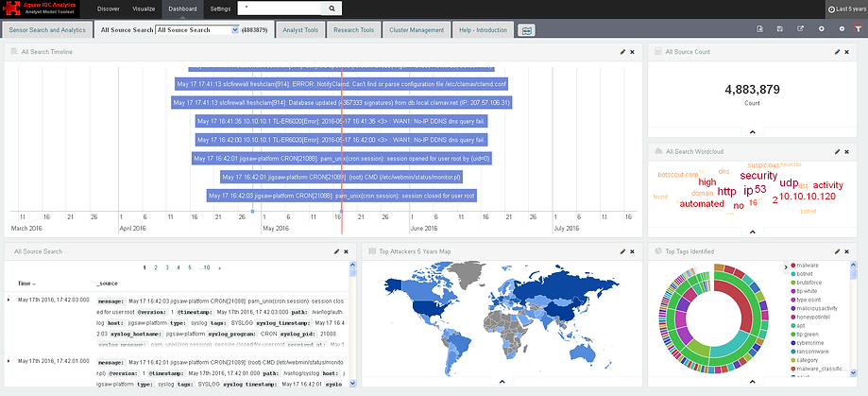The height and width of the screenshot is (396, 868).
Task: Edit the All Source Search panel
Action: pyautogui.click(x=336, y=251)
